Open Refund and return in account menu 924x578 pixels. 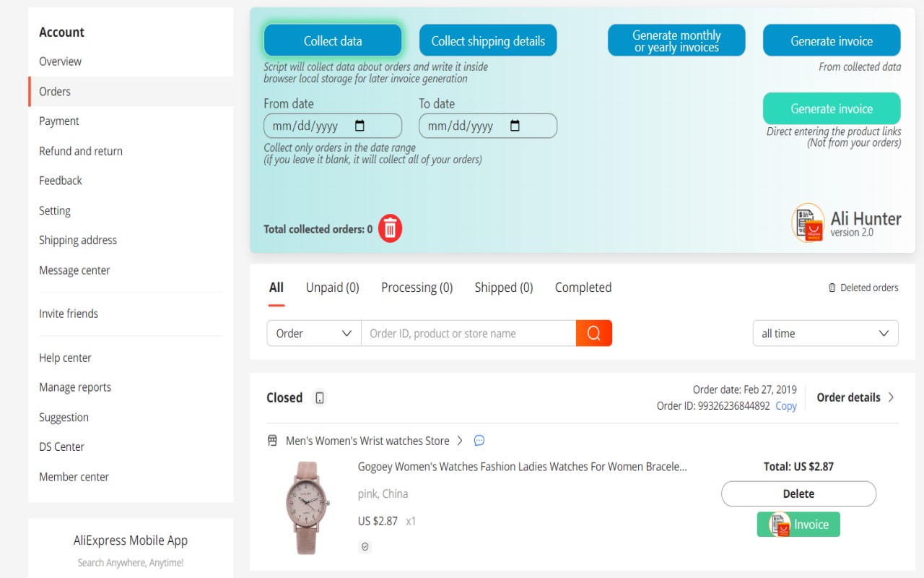click(81, 151)
